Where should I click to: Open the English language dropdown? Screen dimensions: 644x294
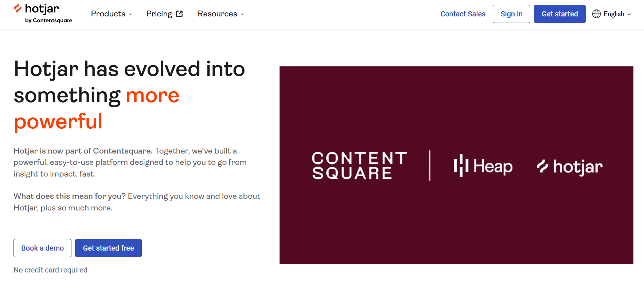click(612, 14)
